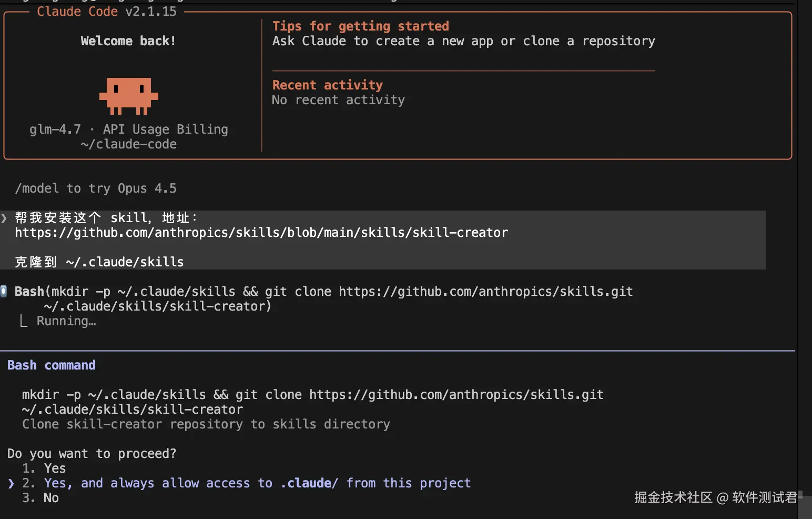The image size is (812, 519).
Task: Click the skills.git URL in the Bash command panel
Action: 456,395
